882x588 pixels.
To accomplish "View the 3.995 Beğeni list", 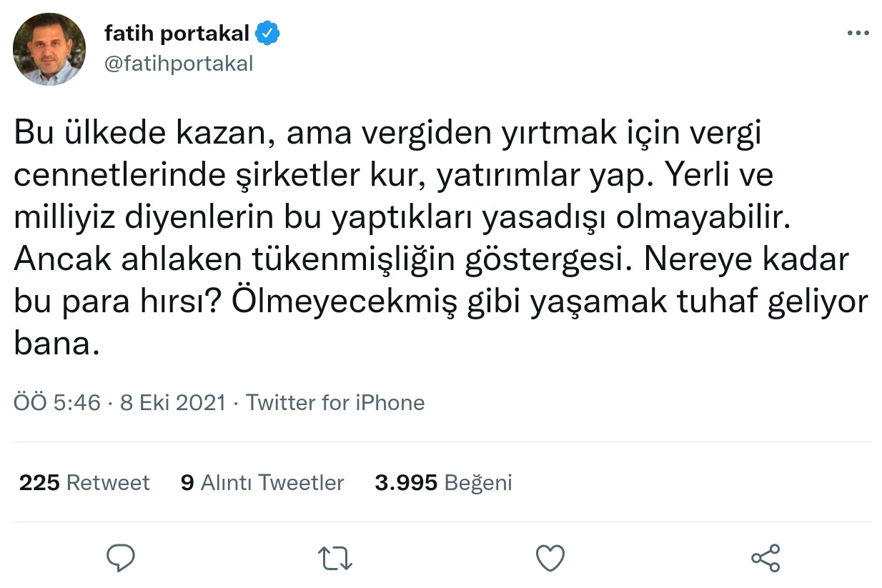I will point(443,482).
